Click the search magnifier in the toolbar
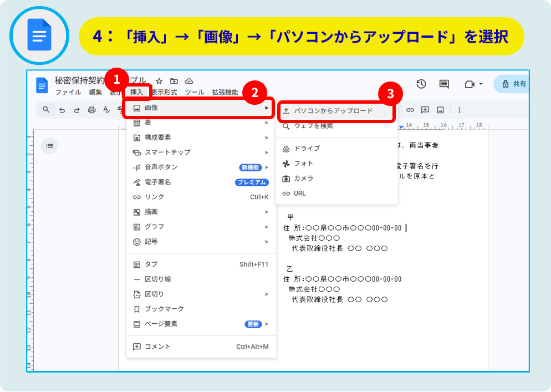The image size is (551, 392). 47,110
